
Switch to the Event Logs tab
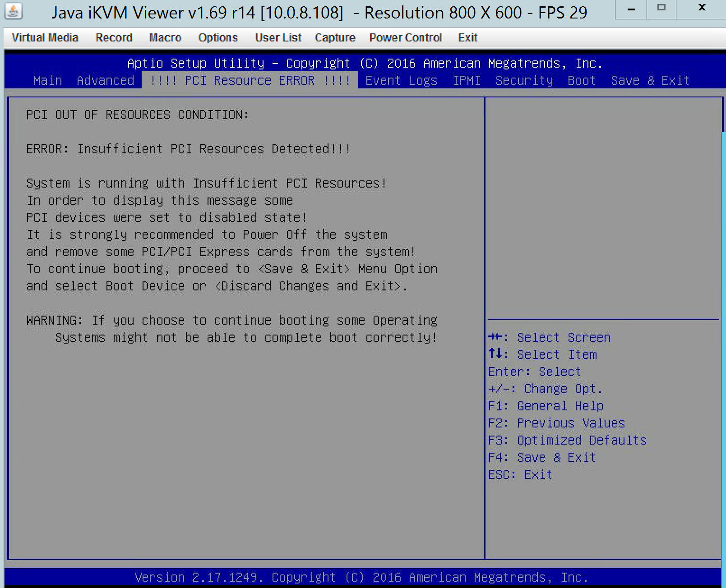pos(401,80)
